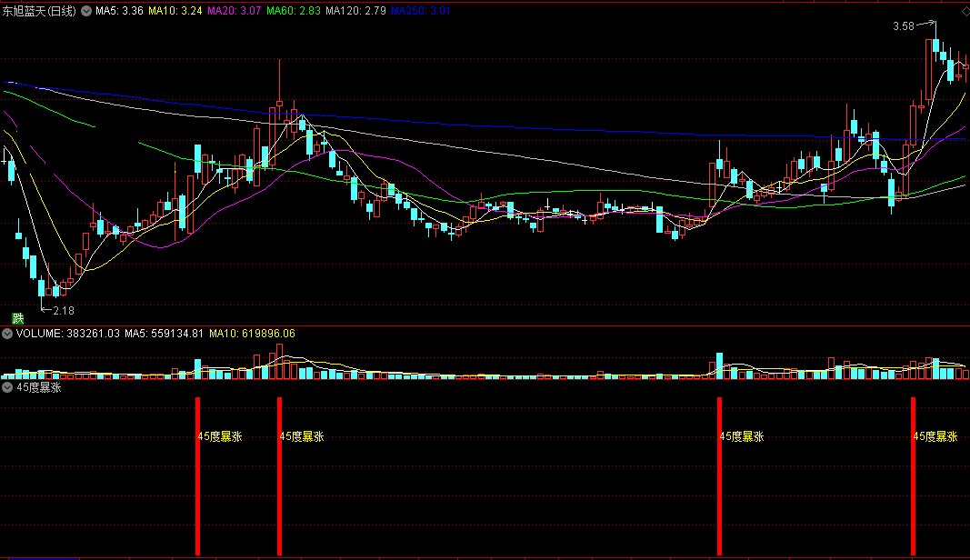Click the MA5: 3.36 indicator label
Viewport: 970px width, 560px height.
click(x=119, y=11)
